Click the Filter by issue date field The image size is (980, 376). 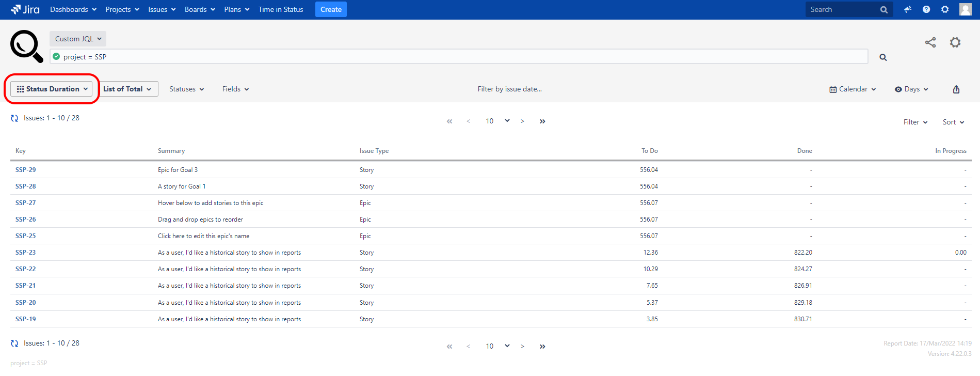[509, 89]
